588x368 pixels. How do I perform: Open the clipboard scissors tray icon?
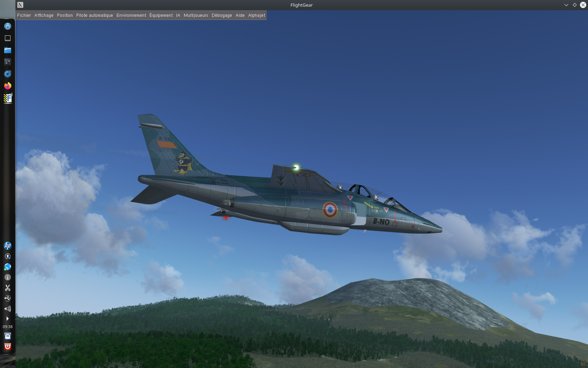click(x=7, y=288)
